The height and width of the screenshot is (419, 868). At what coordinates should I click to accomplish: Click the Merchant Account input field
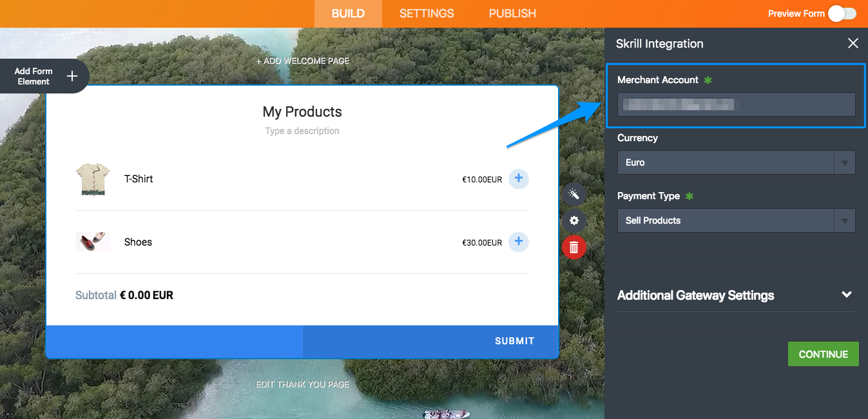coord(736,104)
